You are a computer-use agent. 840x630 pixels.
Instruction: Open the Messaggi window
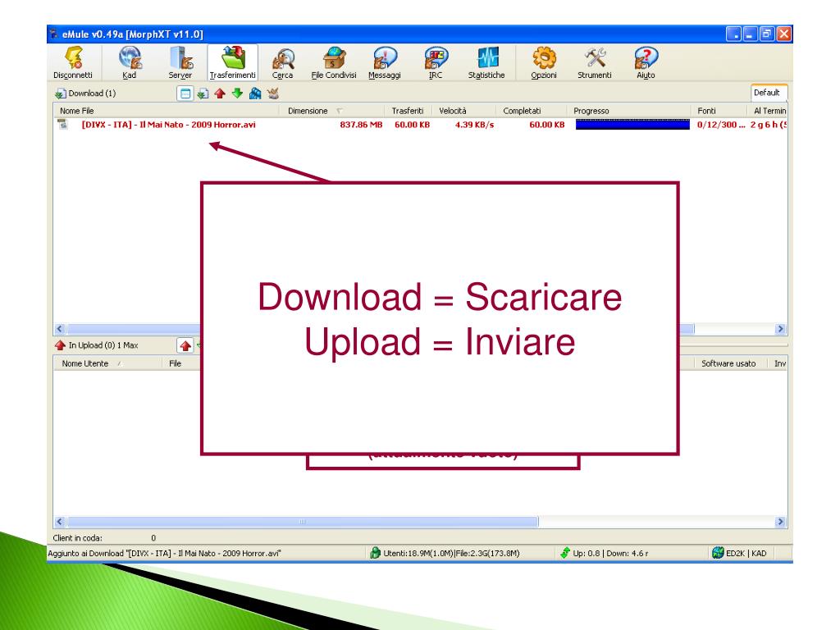coord(385,62)
